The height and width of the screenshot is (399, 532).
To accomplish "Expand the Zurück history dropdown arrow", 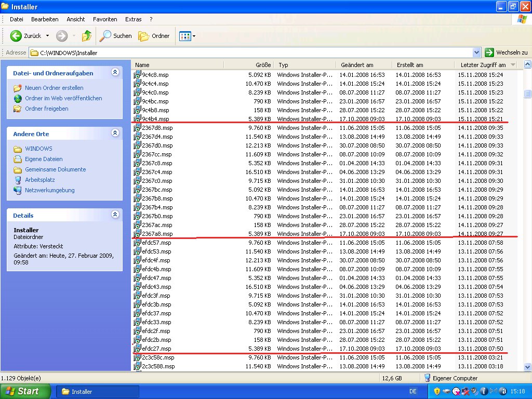I will 47,36.
